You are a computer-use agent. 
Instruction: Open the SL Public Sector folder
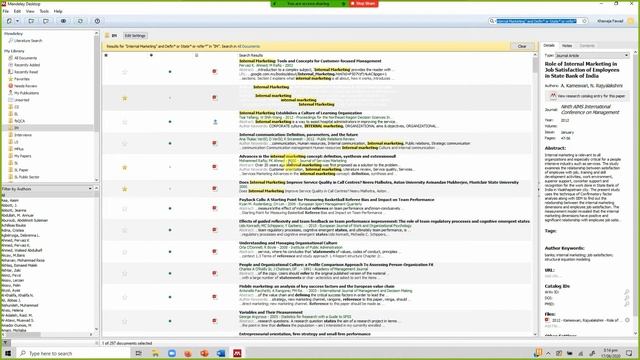click(27, 177)
